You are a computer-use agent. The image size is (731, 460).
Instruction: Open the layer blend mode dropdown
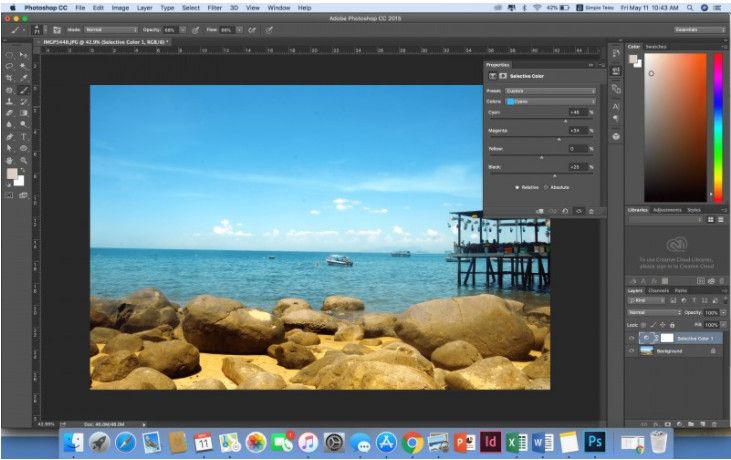654,312
